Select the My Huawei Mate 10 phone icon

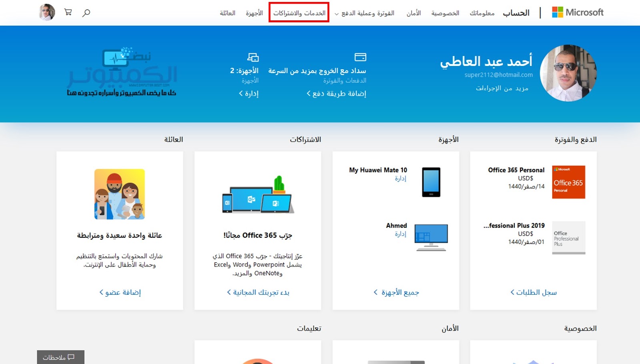pyautogui.click(x=431, y=182)
